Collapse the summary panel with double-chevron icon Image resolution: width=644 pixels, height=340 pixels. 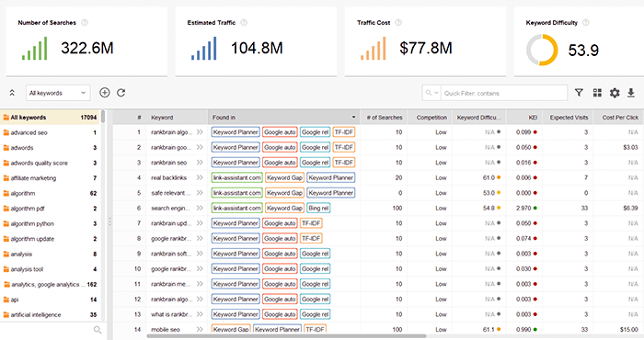tap(12, 93)
